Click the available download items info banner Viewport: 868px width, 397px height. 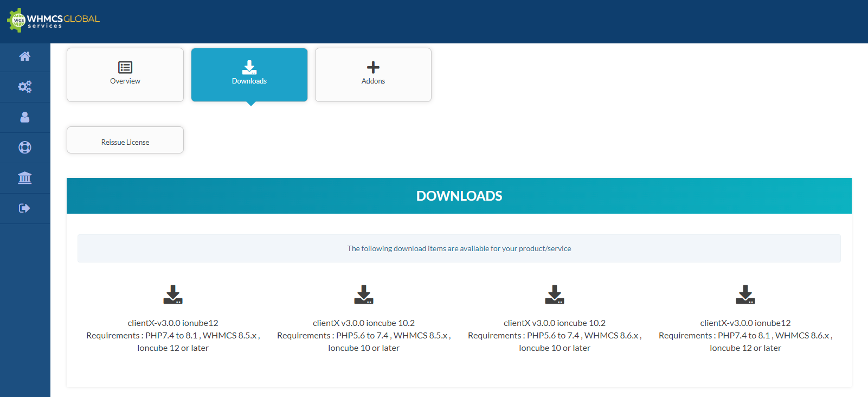(x=459, y=248)
